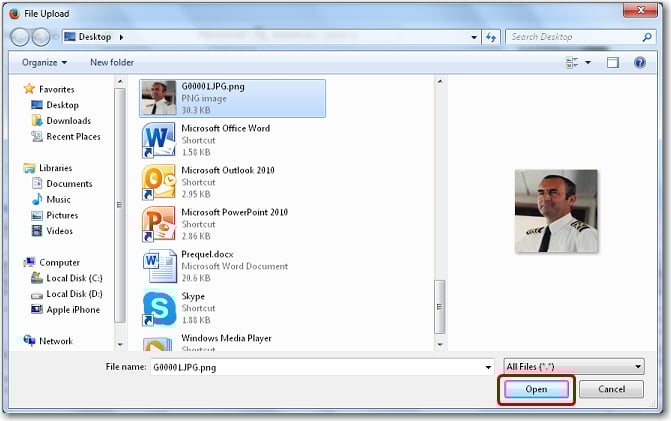Viewport: 671px width, 421px height.
Task: Click the refresh icon beside address bar
Action: tap(491, 37)
